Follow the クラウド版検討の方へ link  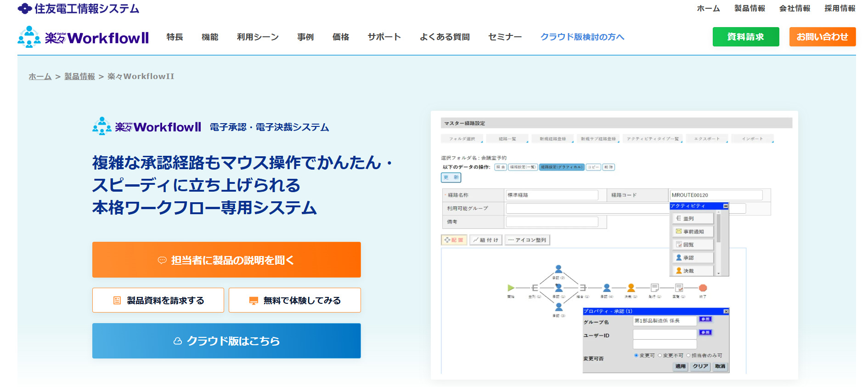coord(582,37)
